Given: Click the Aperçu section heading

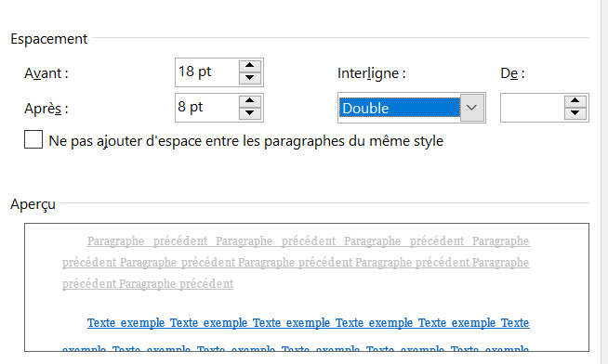Looking at the screenshot, I should coord(33,204).
